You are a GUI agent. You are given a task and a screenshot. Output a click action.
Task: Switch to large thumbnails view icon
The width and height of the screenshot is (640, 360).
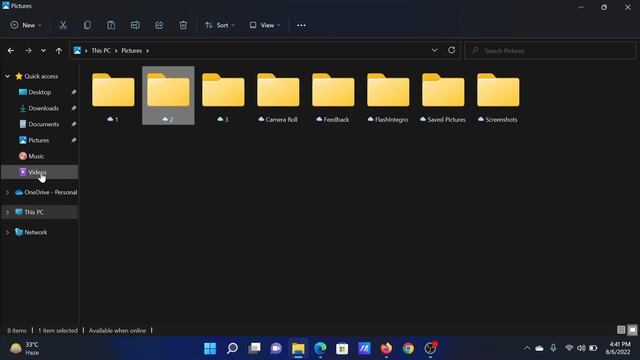point(632,330)
